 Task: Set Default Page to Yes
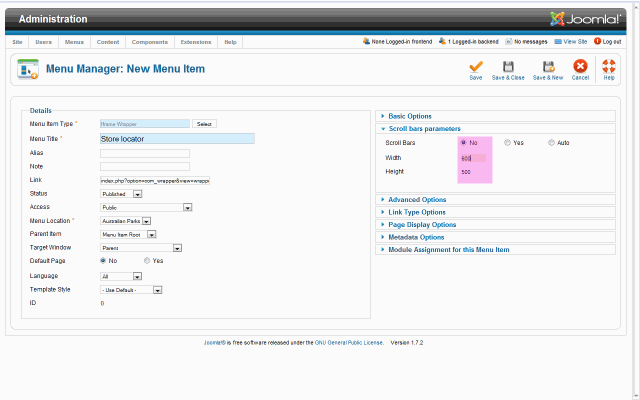148,261
